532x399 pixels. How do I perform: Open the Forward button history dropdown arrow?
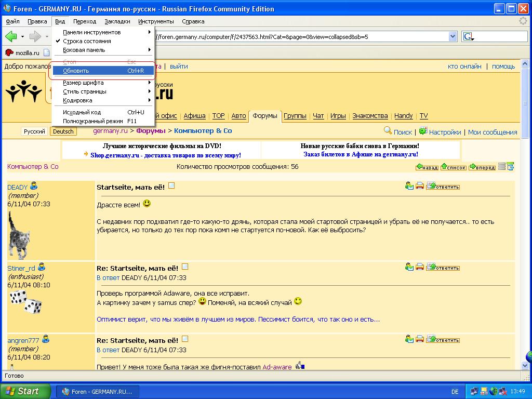[x=47, y=37]
